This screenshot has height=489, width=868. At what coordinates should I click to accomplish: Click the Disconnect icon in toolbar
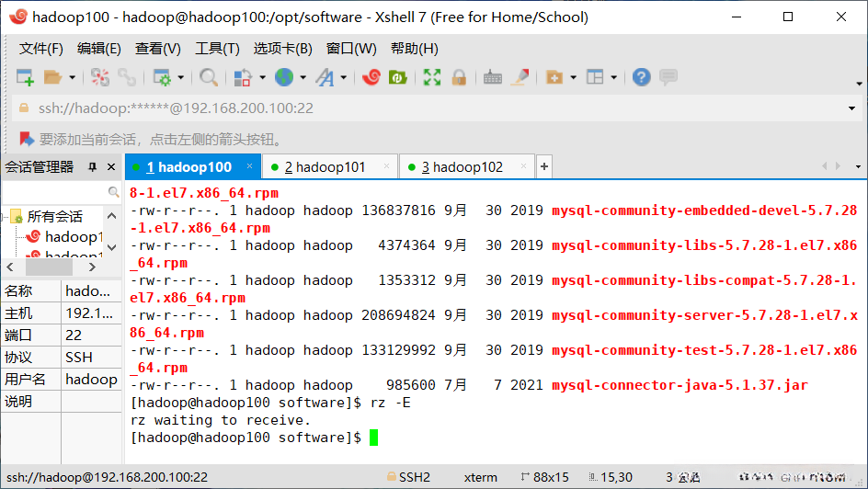click(100, 77)
